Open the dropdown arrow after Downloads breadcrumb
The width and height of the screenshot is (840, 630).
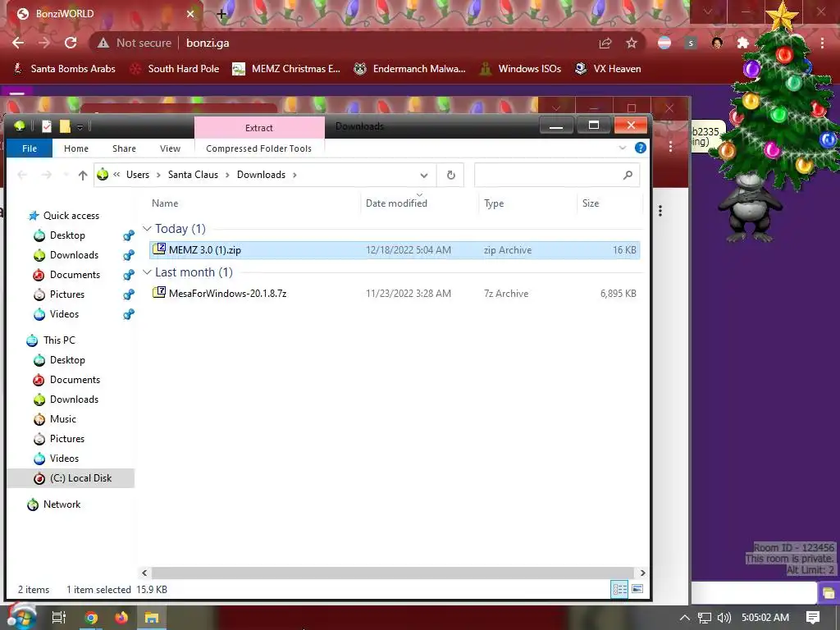pos(294,175)
